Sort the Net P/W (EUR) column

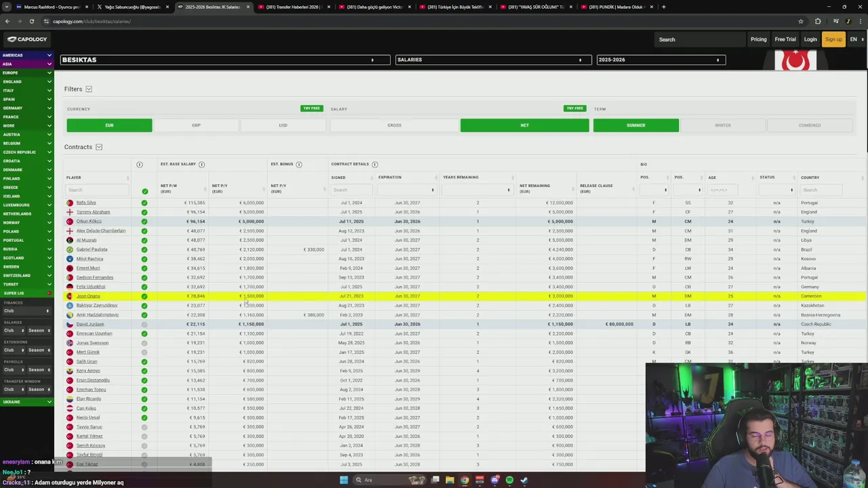tap(206, 190)
